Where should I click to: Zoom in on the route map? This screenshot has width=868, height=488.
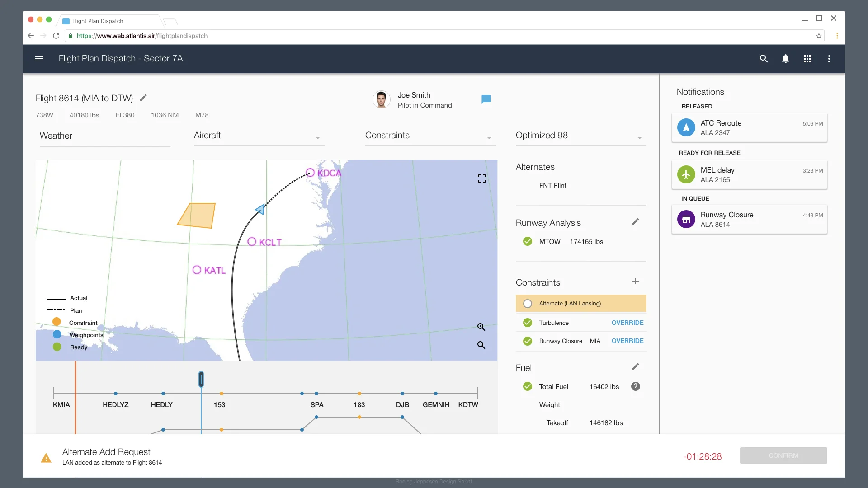coord(481,327)
